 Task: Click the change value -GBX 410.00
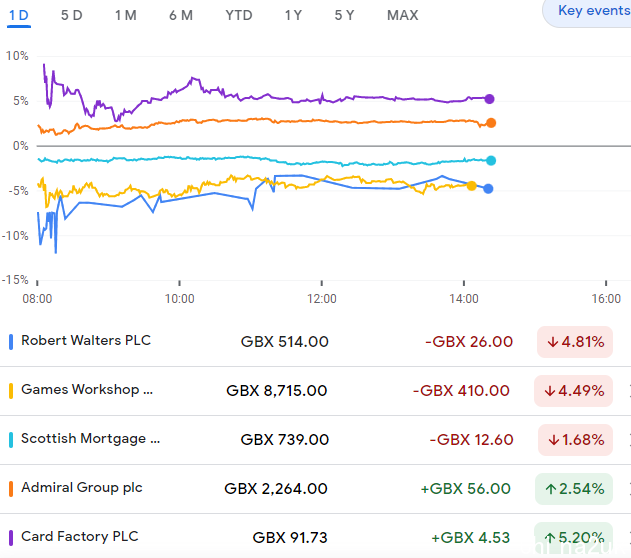pos(461,391)
